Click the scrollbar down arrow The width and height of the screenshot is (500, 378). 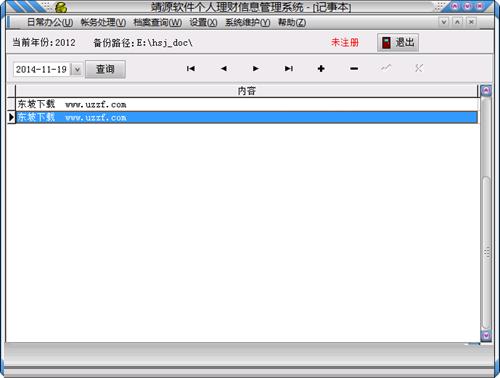(486, 335)
